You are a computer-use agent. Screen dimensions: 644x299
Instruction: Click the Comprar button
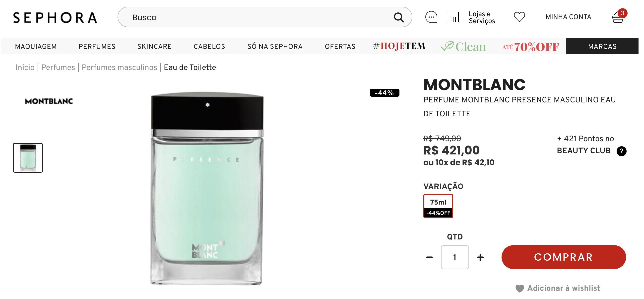[564, 257]
